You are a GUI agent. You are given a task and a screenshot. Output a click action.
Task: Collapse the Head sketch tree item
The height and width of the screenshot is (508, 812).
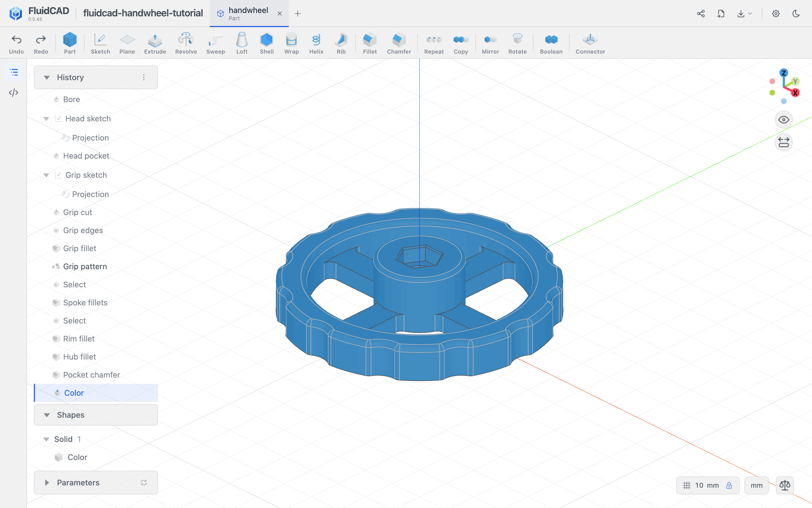[46, 119]
